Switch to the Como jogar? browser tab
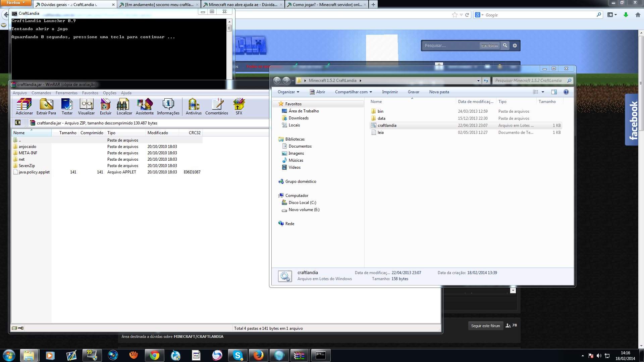This screenshot has width=644, height=362. [x=326, y=5]
